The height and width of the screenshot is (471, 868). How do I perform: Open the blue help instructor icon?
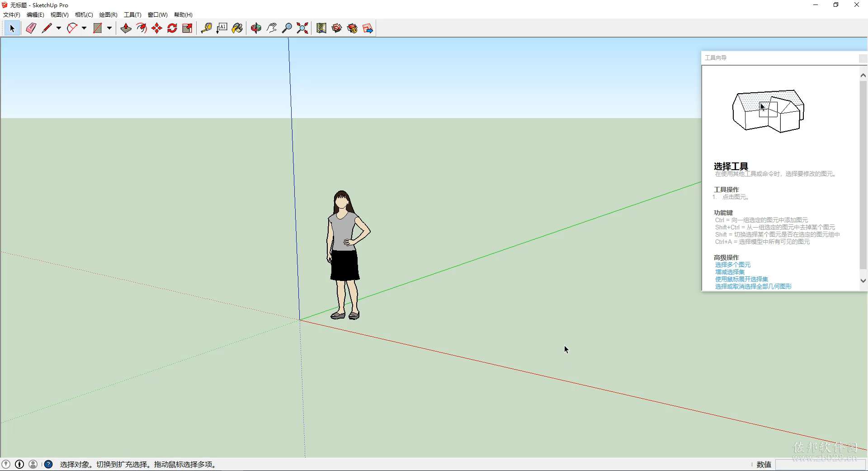tap(48, 464)
